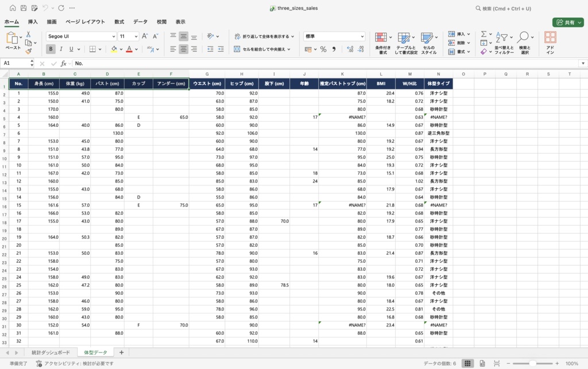Click the AutoSum sigma icon
This screenshot has height=369, width=588.
click(x=483, y=34)
